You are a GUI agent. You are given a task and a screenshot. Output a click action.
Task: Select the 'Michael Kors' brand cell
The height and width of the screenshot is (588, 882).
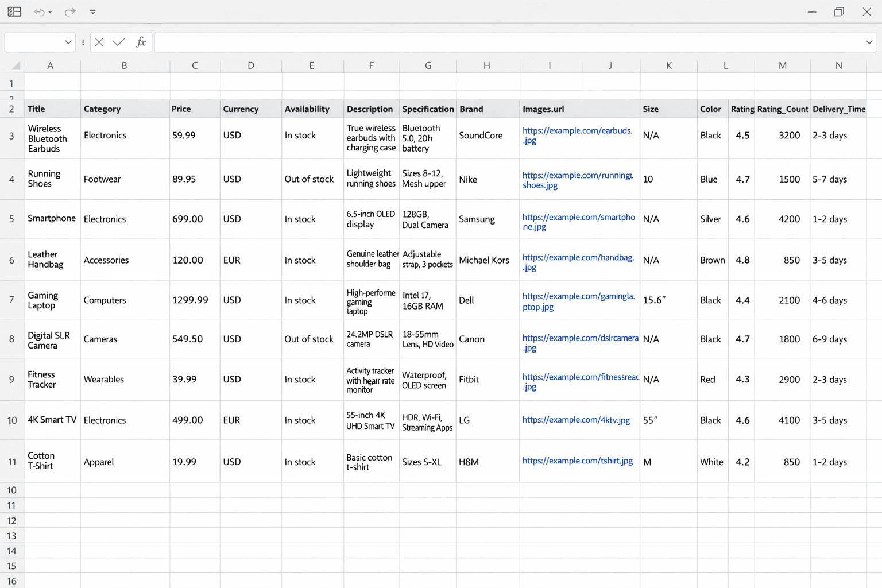tap(488, 260)
